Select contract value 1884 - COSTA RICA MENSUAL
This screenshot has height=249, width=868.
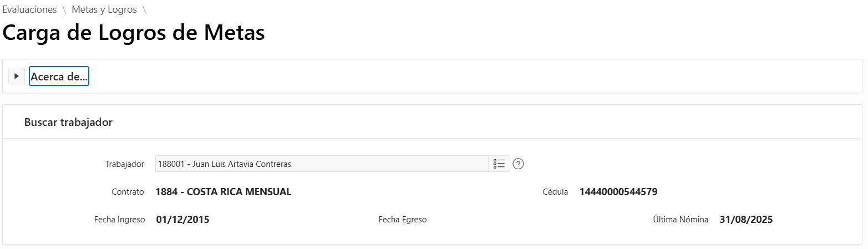tap(224, 192)
